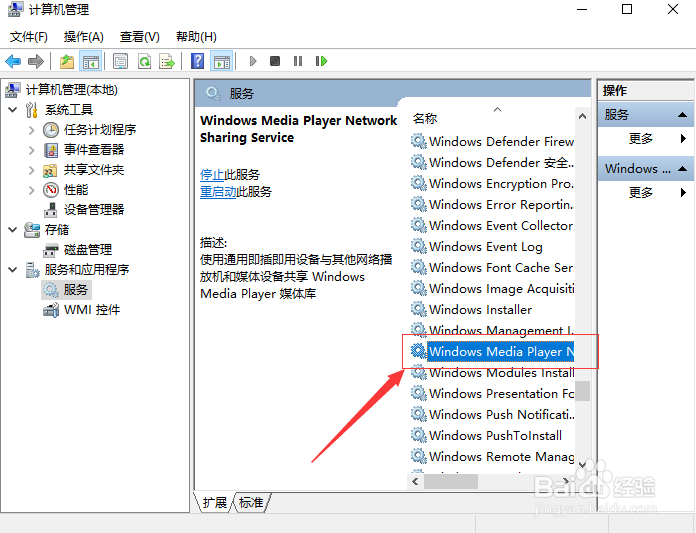The image size is (696, 533).
Task: Expand the 事件查看器 node
Action: 31,150
